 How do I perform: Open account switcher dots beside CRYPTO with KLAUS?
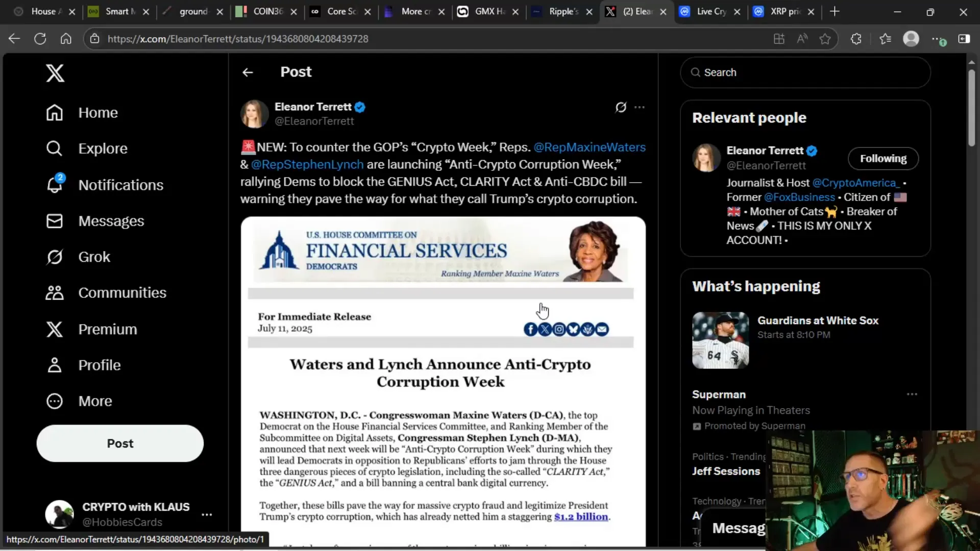[207, 515]
